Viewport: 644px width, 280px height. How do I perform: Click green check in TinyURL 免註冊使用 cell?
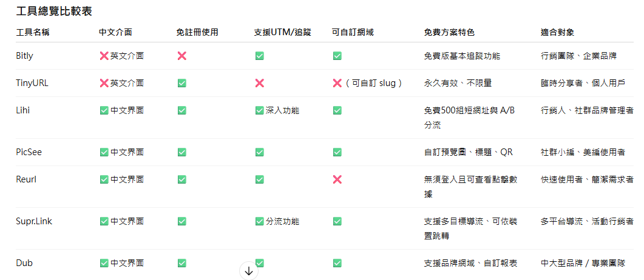(x=181, y=83)
